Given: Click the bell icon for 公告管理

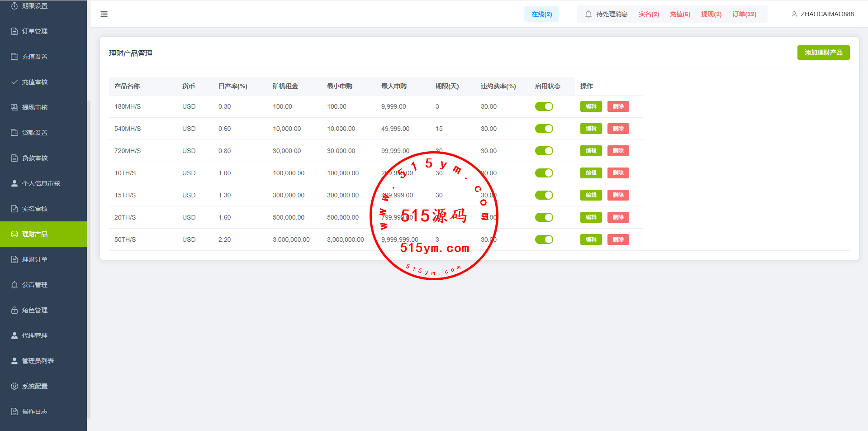Looking at the screenshot, I should point(14,285).
